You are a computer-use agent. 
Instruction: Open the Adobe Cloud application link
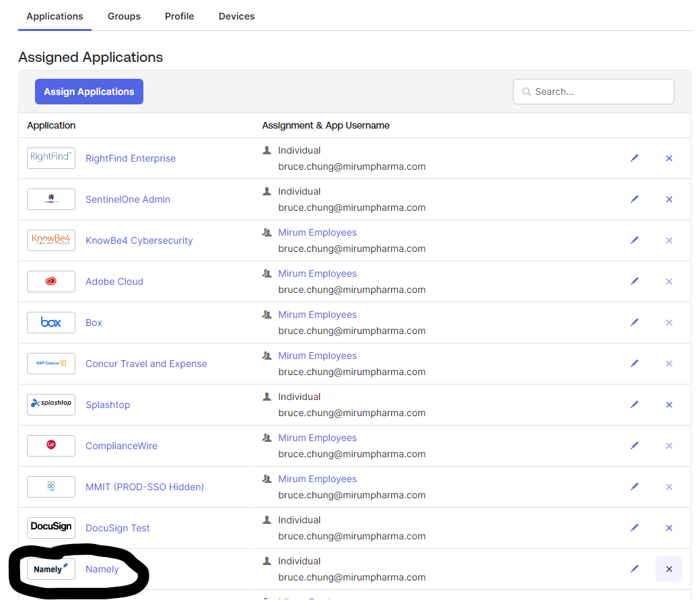(114, 281)
